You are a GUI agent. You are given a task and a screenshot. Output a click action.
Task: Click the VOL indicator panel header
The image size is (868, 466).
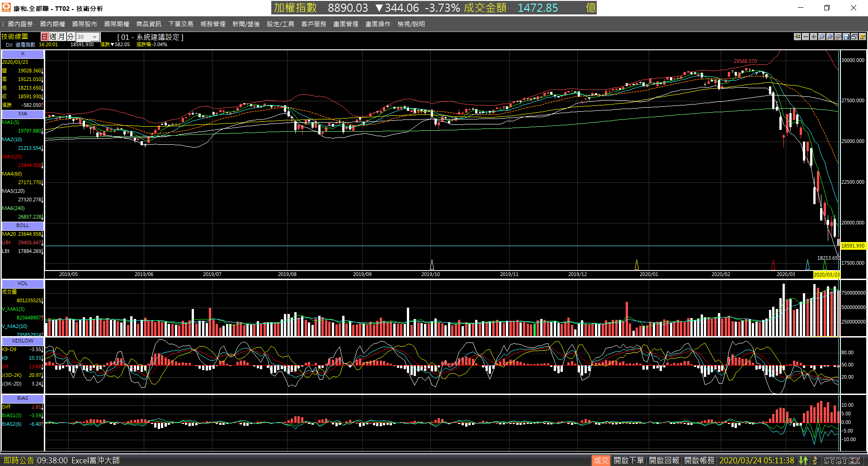[x=23, y=284]
